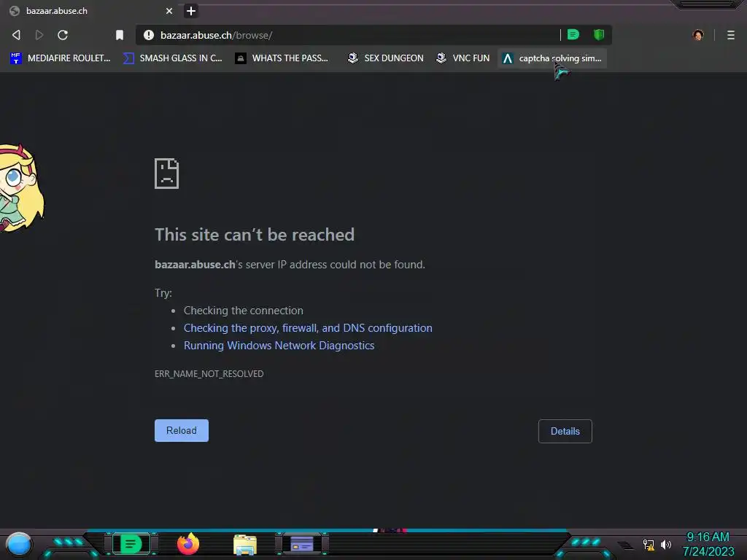Open the captcha solving sim... bookmark
Image resolution: width=747 pixels, height=560 pixels.
[552, 58]
